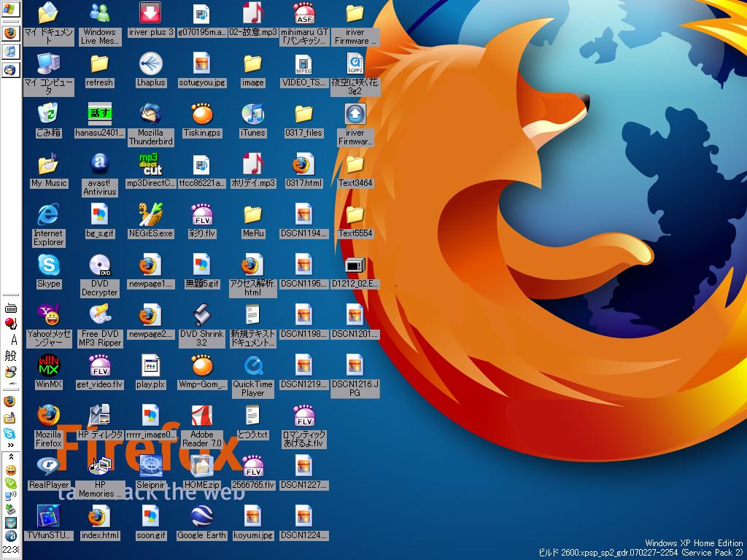Select the image folder
The image size is (747, 560).
(252, 69)
